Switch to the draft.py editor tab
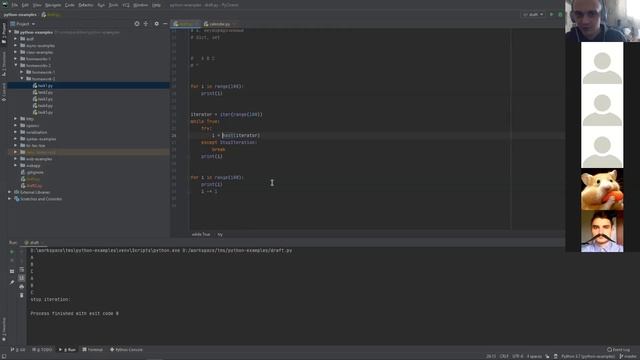Image resolution: width=640 pixels, height=360 pixels. pos(185,24)
